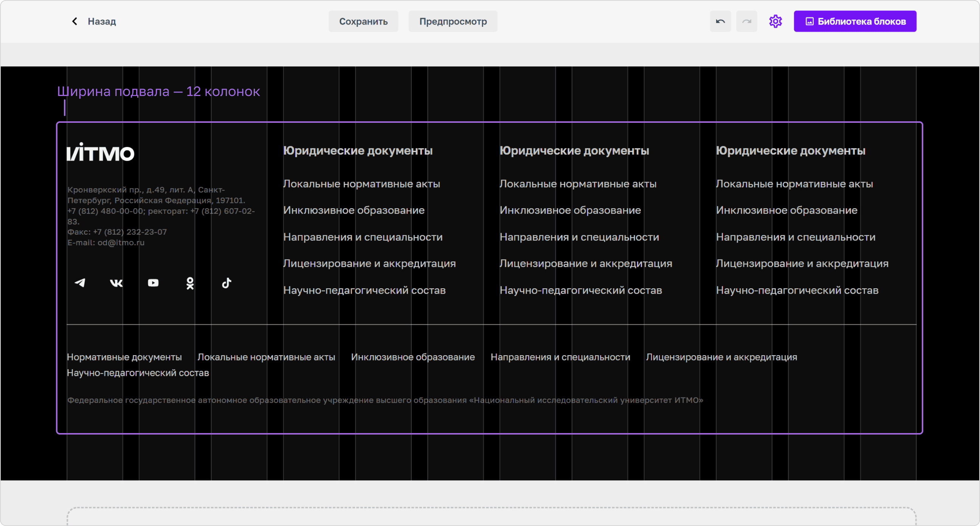The height and width of the screenshot is (526, 980).
Task: Open the YouTube social link
Action: [x=154, y=283]
